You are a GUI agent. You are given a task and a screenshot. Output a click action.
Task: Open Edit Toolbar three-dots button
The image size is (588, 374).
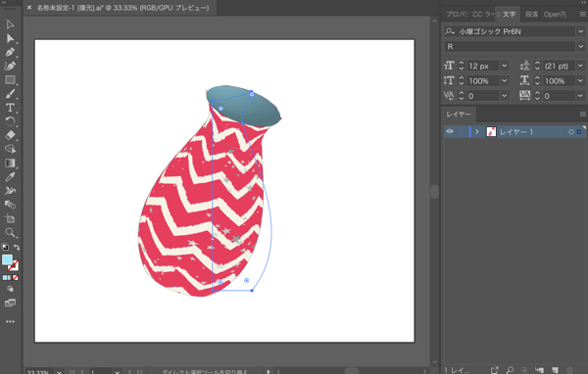point(10,321)
